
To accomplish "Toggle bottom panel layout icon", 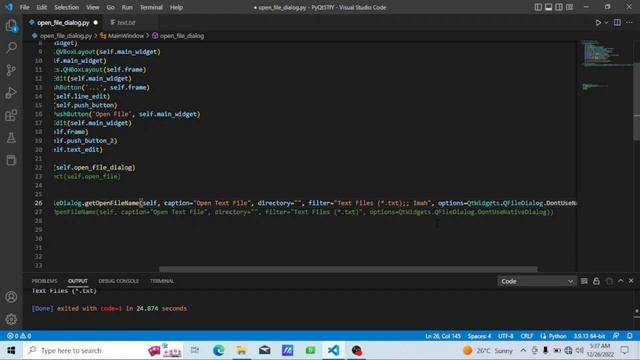I will [x=549, y=7].
